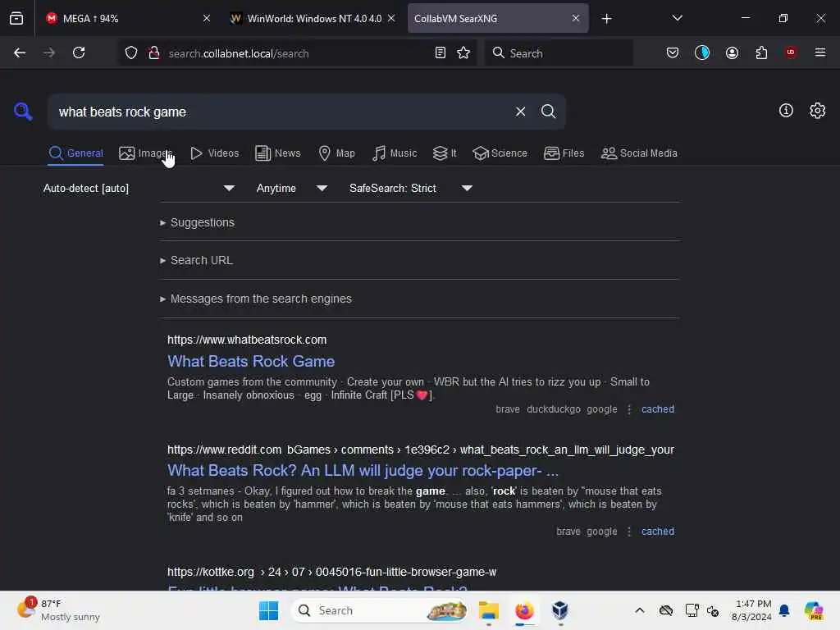Open cached copy of Reddit result

click(657, 532)
